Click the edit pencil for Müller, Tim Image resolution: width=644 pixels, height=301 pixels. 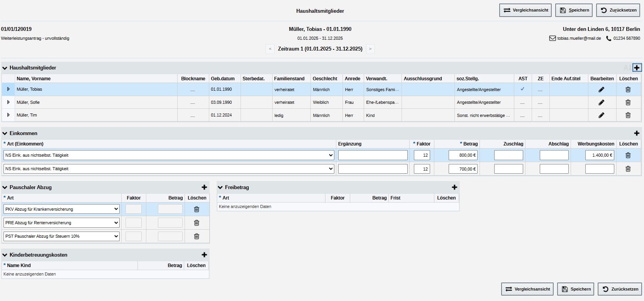(601, 115)
